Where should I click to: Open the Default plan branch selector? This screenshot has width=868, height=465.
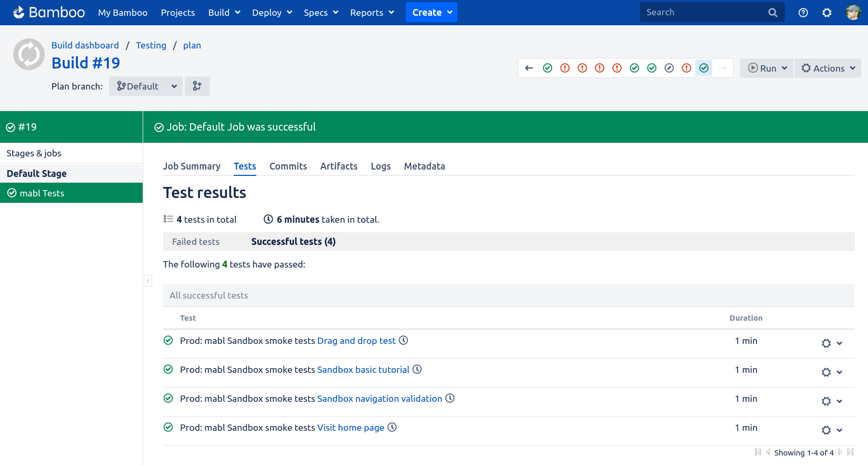(x=146, y=86)
